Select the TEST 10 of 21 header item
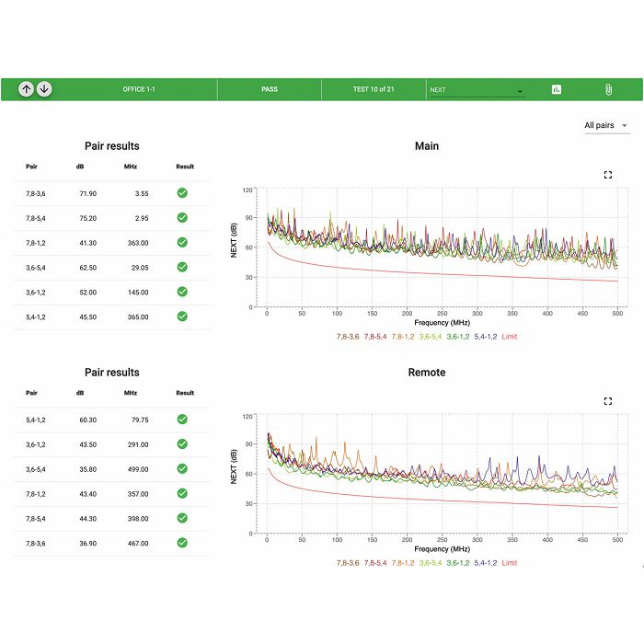The width and height of the screenshot is (644, 644). tap(374, 89)
